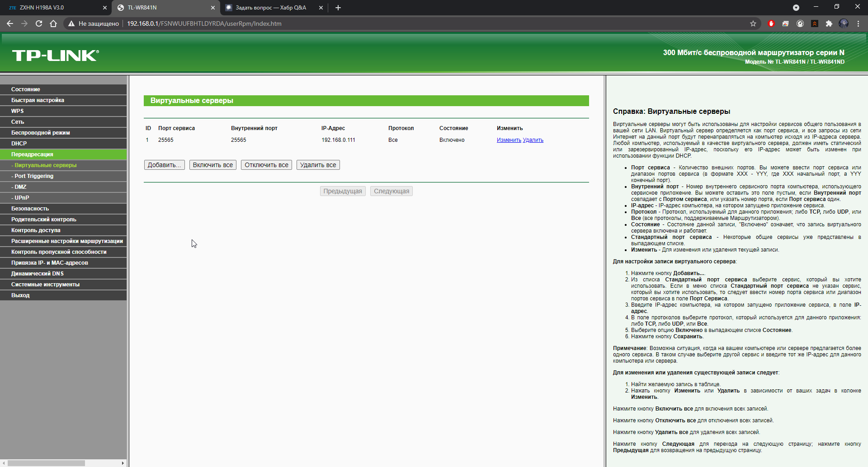
Task: Click sidebar horizontal scrollbar thumb
Action: click(x=46, y=463)
